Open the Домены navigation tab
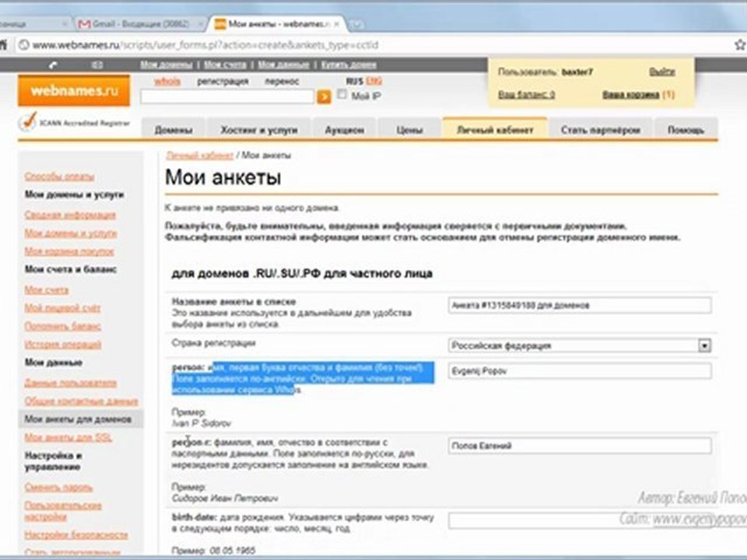747x560 pixels. [174, 130]
